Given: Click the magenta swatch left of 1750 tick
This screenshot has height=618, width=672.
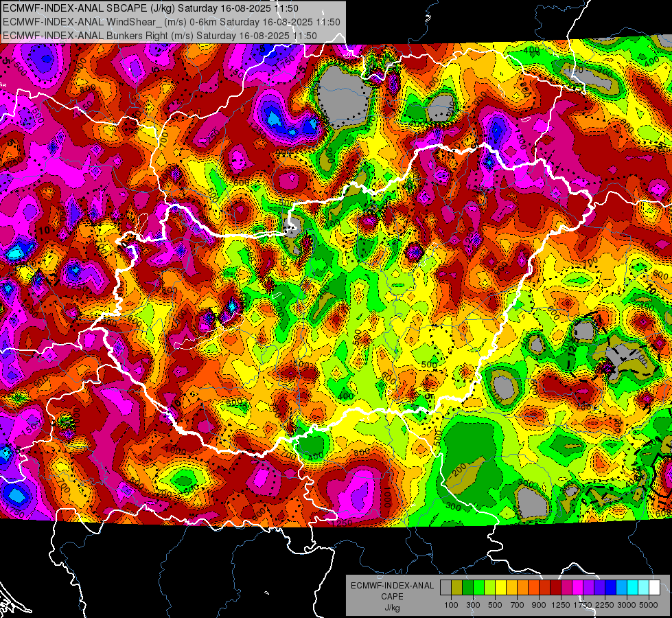Looking at the screenshot, I should point(578,587).
